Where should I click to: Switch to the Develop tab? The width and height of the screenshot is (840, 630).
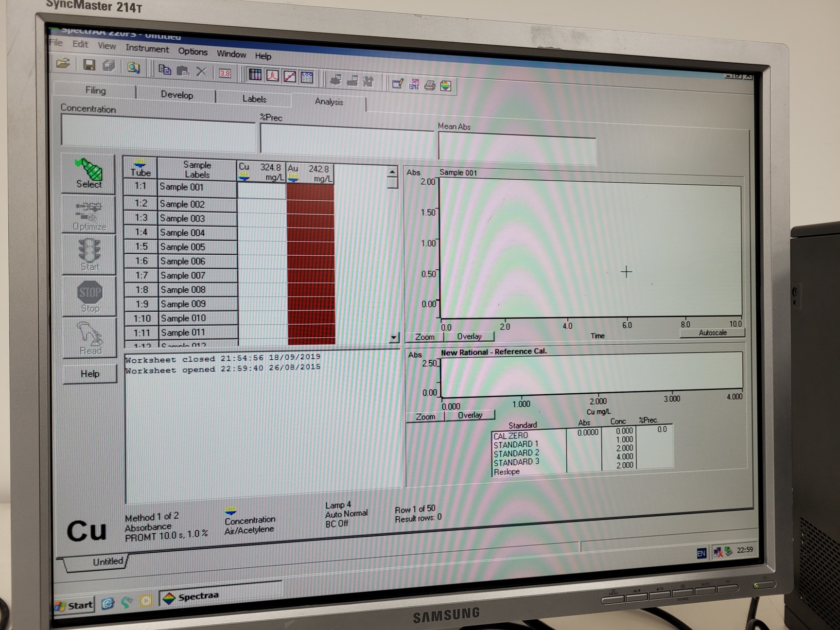tap(176, 95)
